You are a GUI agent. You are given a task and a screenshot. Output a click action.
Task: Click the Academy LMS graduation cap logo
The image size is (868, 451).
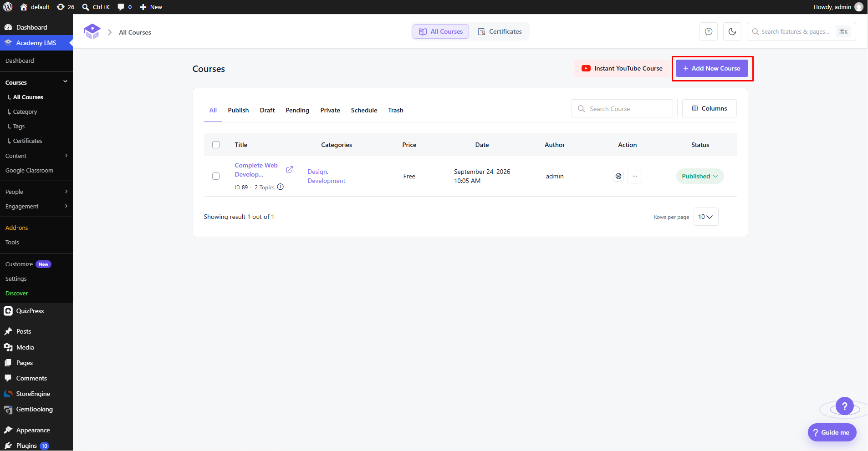pyautogui.click(x=92, y=31)
